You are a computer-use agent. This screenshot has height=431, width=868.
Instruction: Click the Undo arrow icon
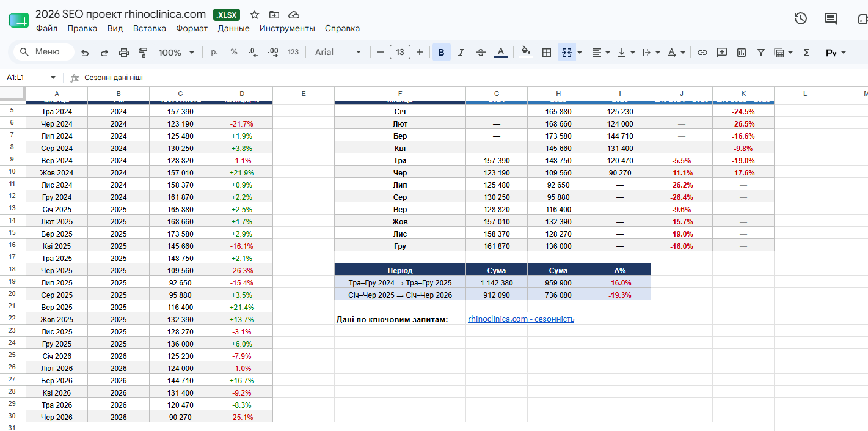coord(85,53)
